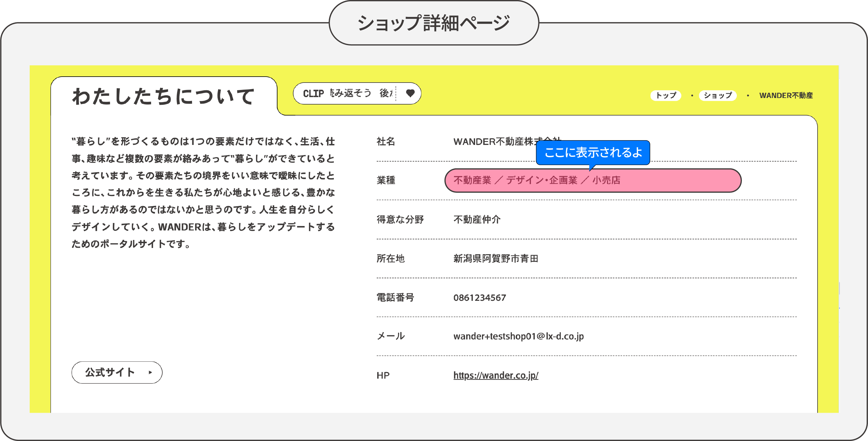868x441 pixels.
Task: Click the 不動産仲介 specialty value
Action: click(477, 219)
